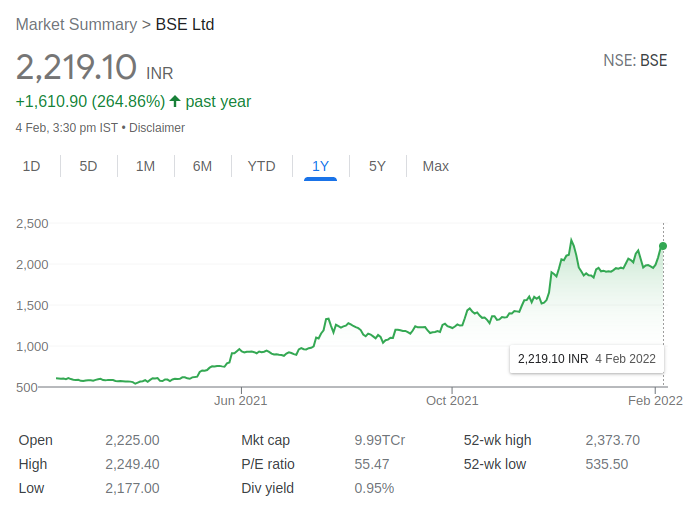Screen dimensions: 697x512
Task: Click the Low value 2,177.00
Action: tap(132, 488)
